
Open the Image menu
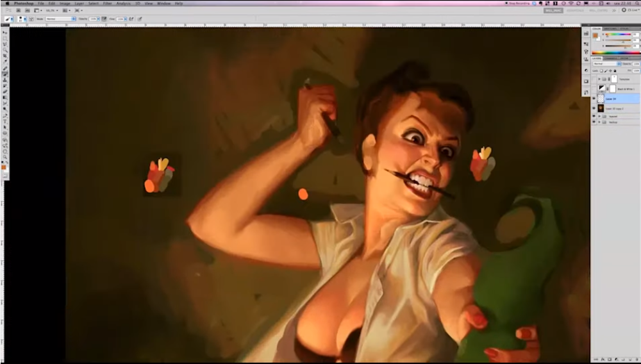click(x=65, y=3)
